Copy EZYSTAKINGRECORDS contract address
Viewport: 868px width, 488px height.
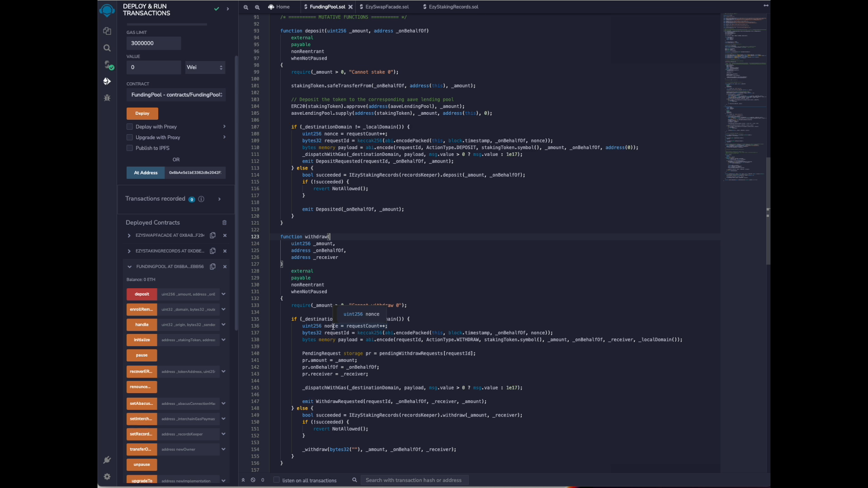(x=212, y=251)
